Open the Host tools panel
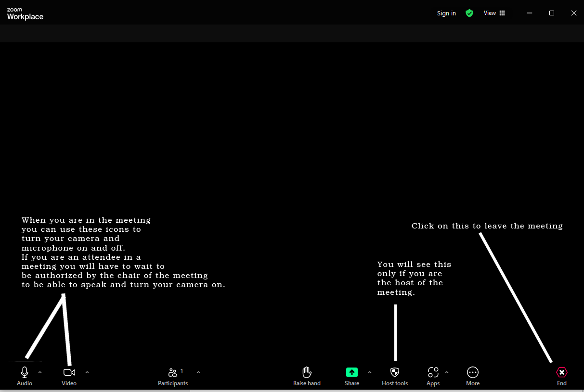This screenshot has width=584, height=392. 395,375
